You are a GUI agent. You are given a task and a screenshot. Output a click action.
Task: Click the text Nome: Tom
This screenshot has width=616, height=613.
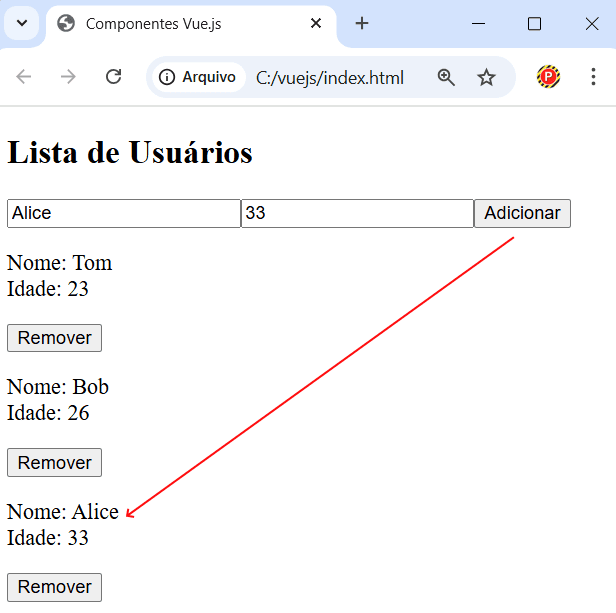click(x=60, y=262)
